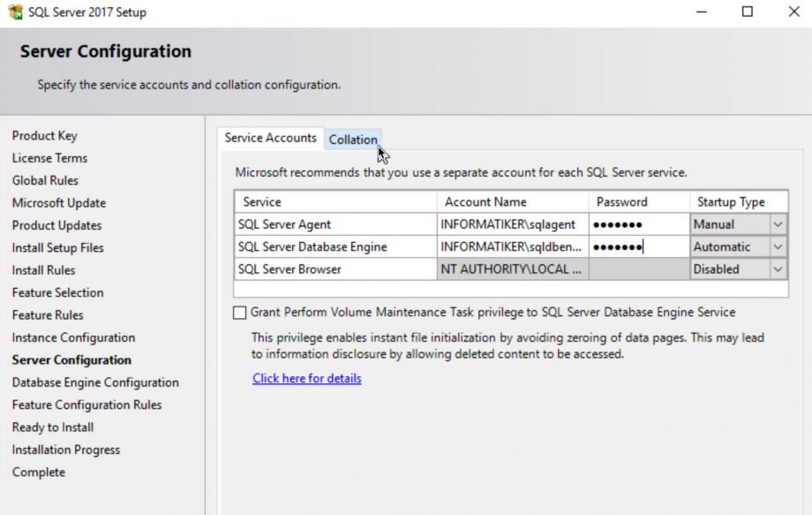Select the SQL Server Database Engine password field
The width and height of the screenshot is (812, 515).
pos(637,246)
